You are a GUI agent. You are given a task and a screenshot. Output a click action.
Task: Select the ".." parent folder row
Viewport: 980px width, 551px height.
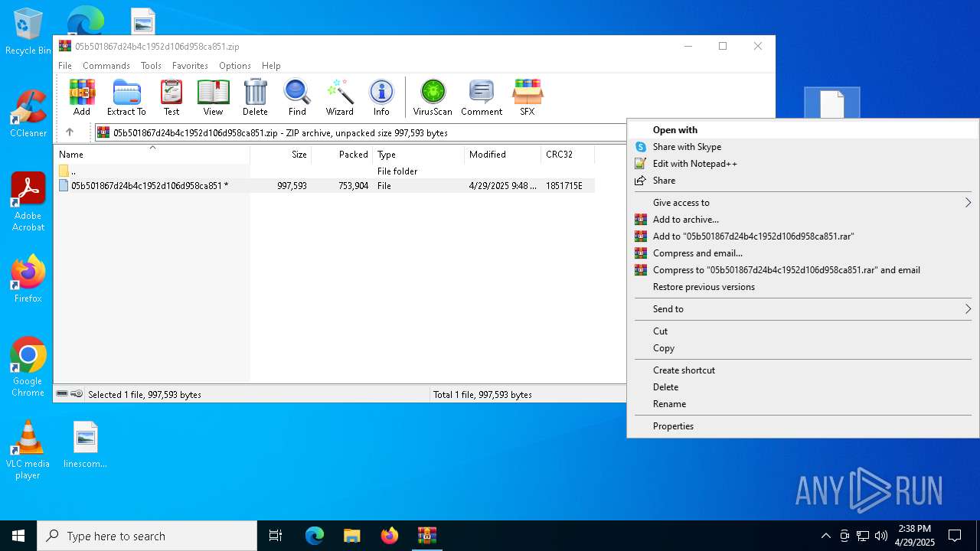(324, 171)
